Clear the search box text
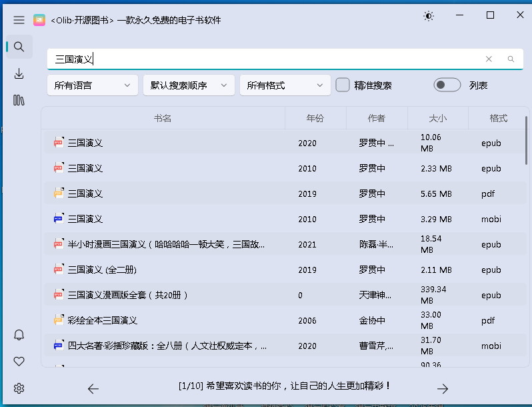Image resolution: width=532 pixels, height=407 pixels. coord(489,59)
